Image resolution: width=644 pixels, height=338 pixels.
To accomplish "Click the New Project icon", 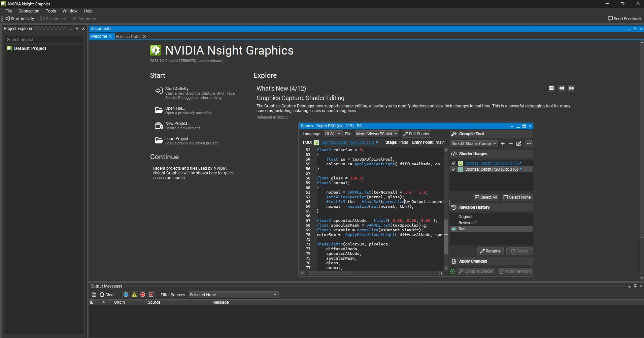I will tap(159, 125).
